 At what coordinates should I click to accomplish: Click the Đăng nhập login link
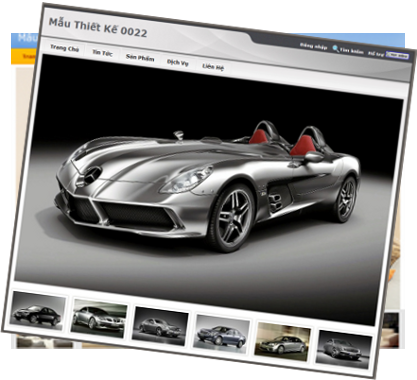tap(314, 46)
